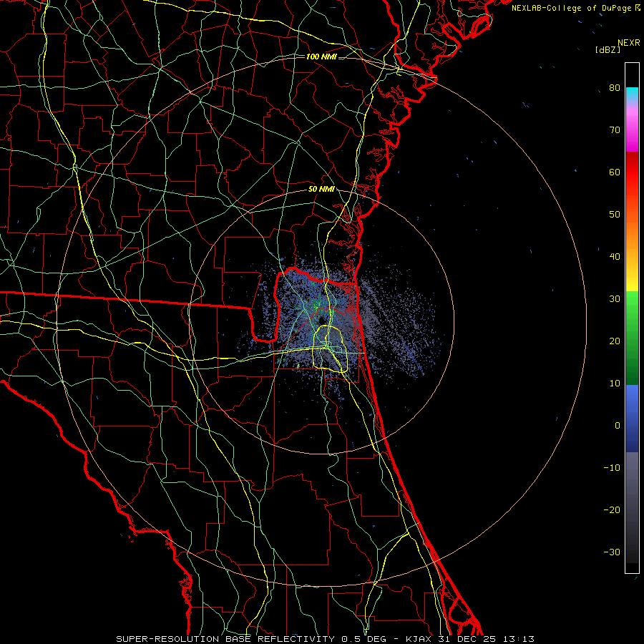Click the [dBZ] unit label
The width and height of the screenshot is (644, 644).
[608, 49]
